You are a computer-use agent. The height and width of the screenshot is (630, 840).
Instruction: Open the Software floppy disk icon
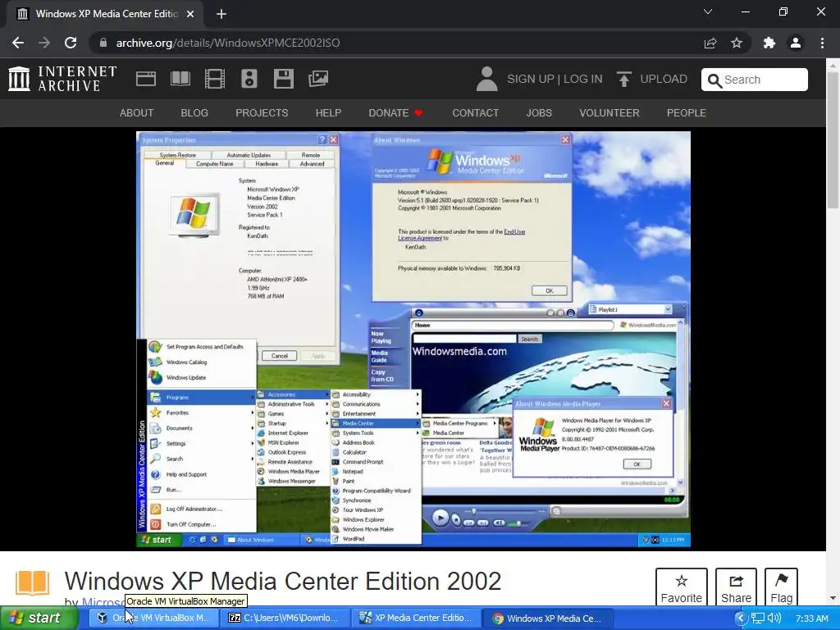click(283, 79)
